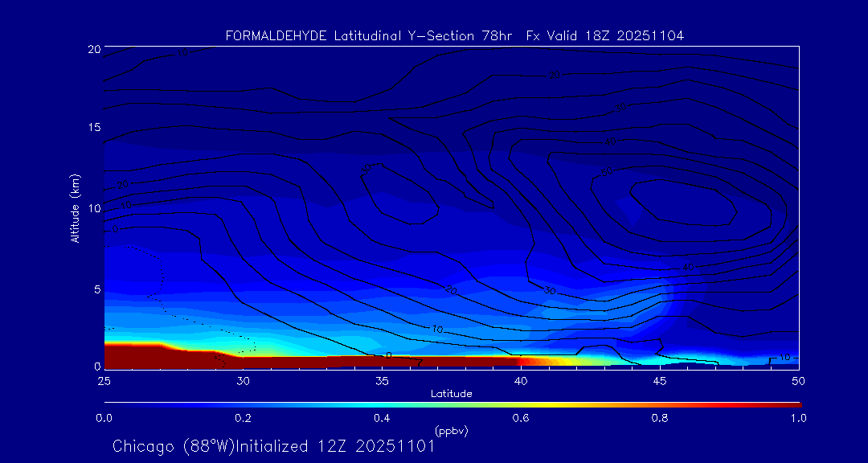Click the latitude axis tick label "30"
868x463 pixels.
pos(243,380)
